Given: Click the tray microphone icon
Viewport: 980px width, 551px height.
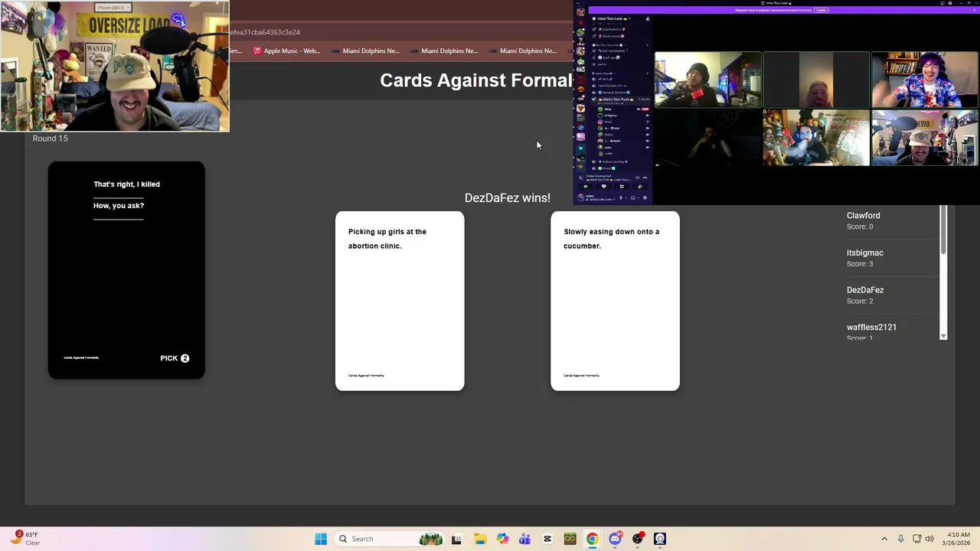Looking at the screenshot, I should (901, 539).
